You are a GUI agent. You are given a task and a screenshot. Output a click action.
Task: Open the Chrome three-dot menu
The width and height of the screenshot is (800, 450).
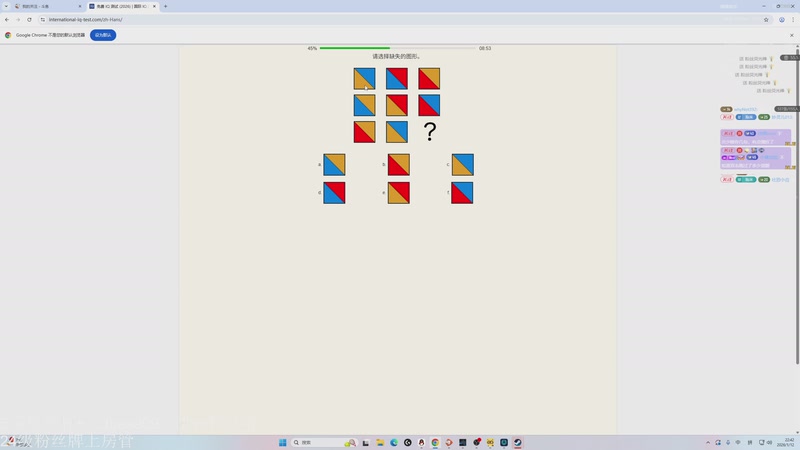point(792,19)
